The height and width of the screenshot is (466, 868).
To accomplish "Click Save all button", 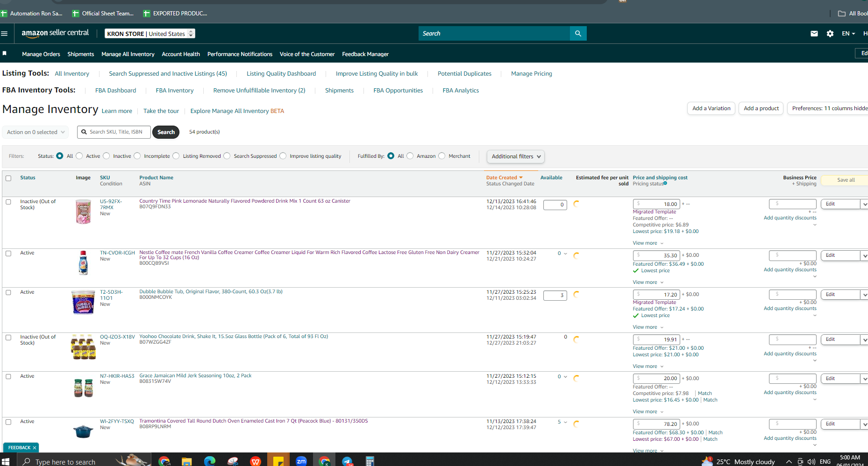I will (846, 180).
